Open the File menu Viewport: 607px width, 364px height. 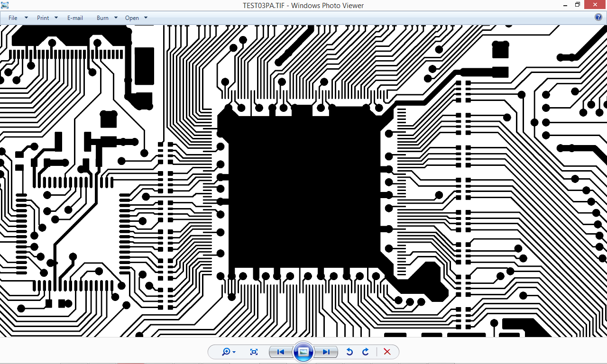click(13, 18)
